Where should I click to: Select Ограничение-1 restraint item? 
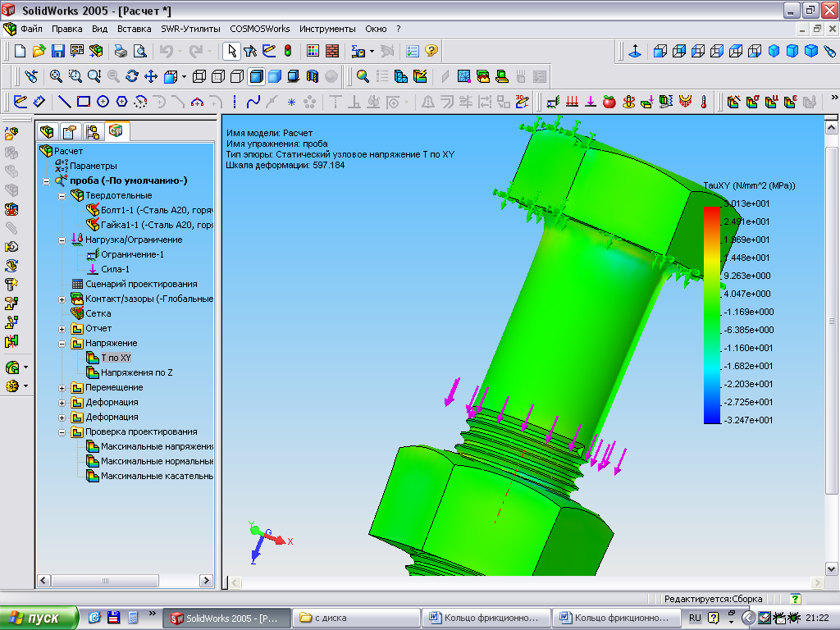(x=132, y=254)
